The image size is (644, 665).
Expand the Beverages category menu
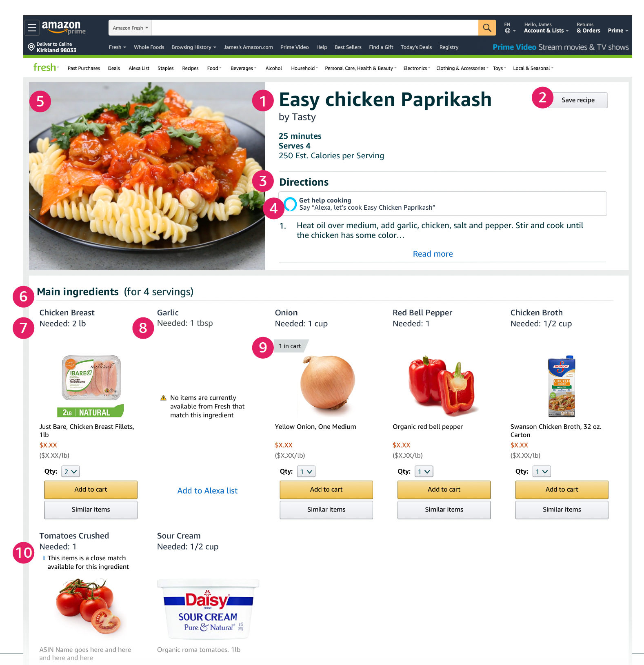coord(243,68)
